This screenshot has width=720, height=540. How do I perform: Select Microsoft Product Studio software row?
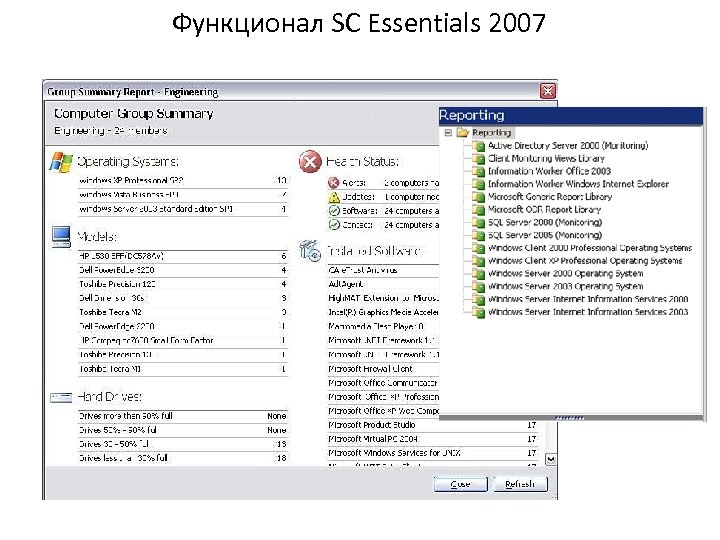coord(433,425)
